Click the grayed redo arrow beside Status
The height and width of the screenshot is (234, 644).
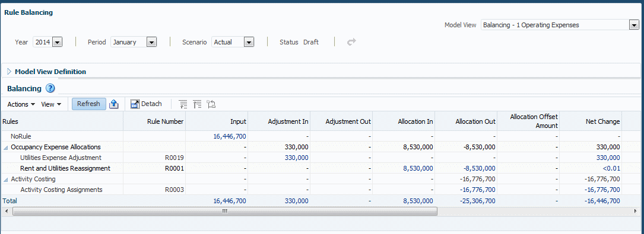click(x=351, y=42)
